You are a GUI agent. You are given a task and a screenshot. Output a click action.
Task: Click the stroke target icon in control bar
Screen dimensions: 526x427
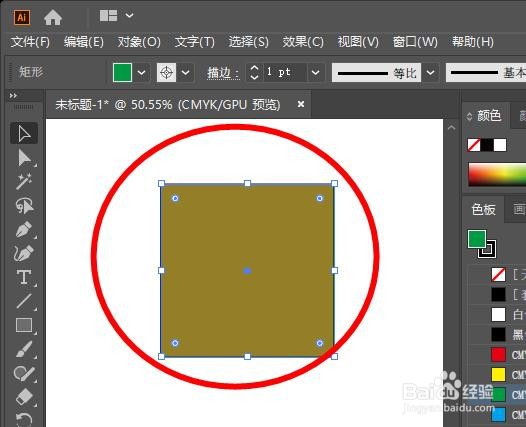coord(166,72)
